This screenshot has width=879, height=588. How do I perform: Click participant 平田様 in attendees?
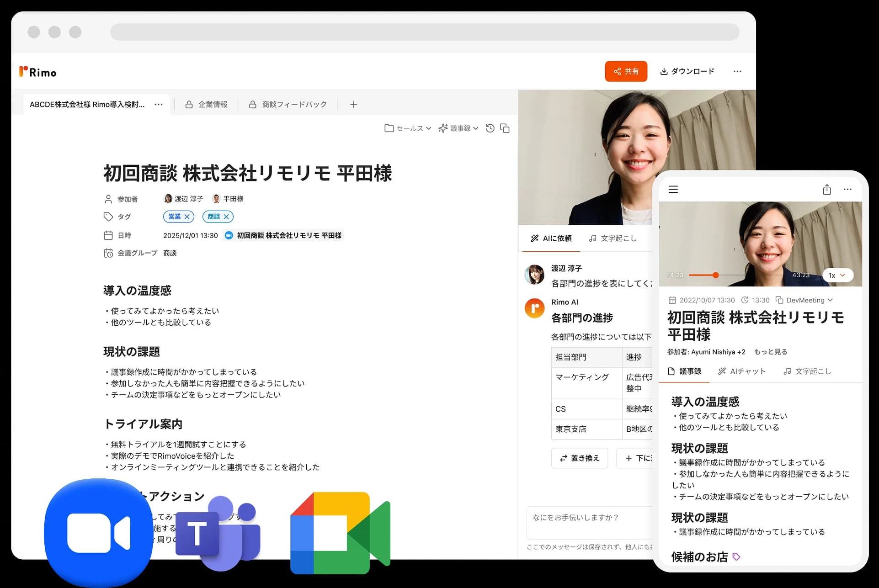tap(228, 199)
